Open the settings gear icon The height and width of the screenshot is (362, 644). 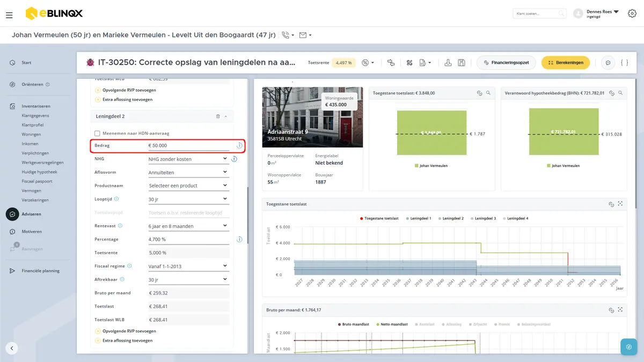point(632,13)
